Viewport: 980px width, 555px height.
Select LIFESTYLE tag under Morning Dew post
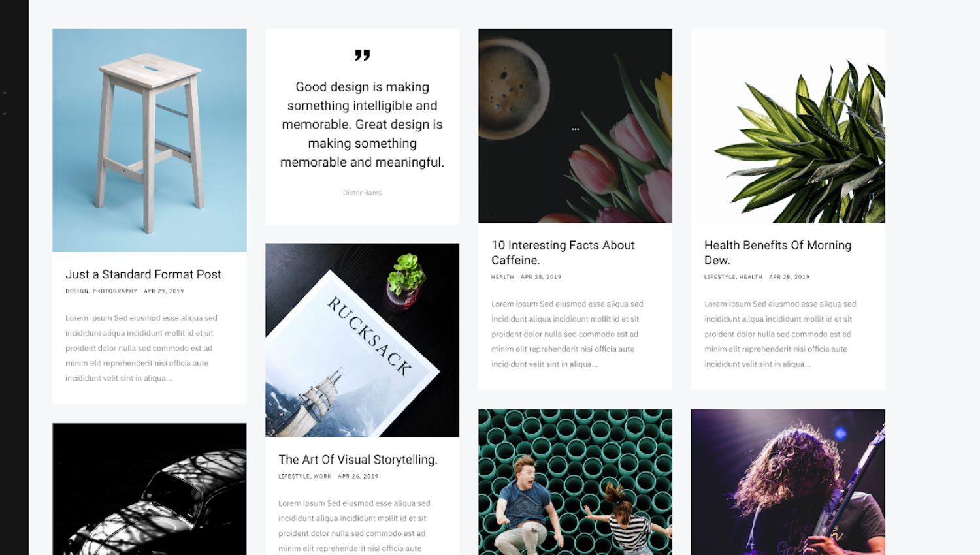(x=720, y=277)
